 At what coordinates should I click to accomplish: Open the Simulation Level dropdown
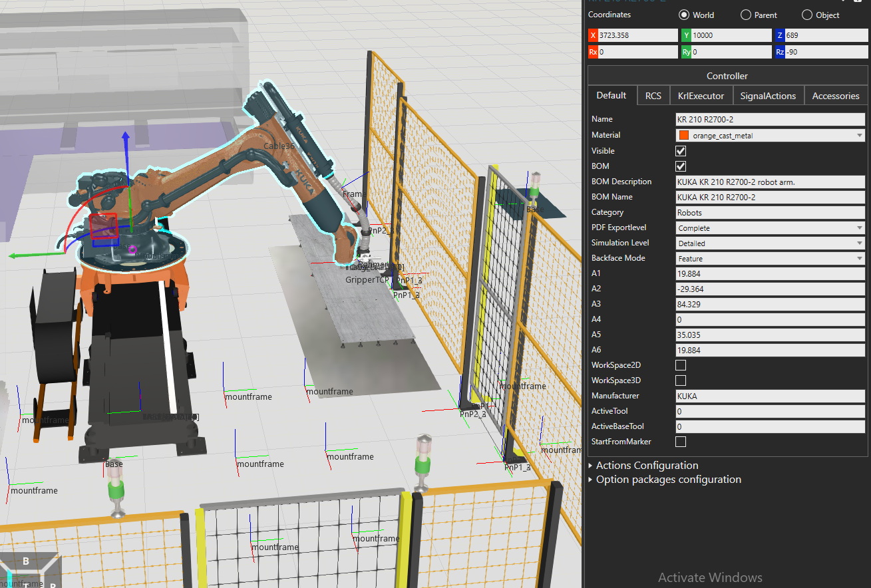coord(770,243)
